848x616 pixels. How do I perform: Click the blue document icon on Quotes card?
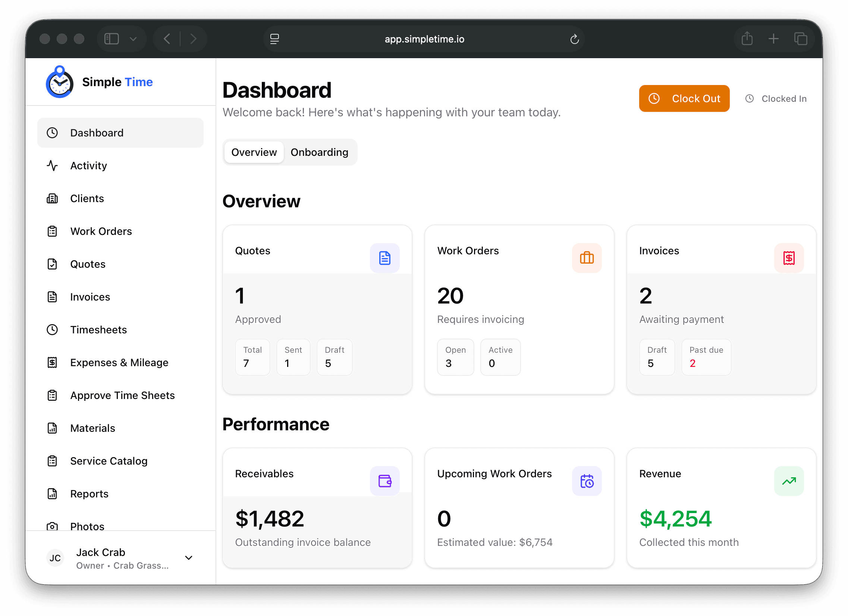(385, 258)
